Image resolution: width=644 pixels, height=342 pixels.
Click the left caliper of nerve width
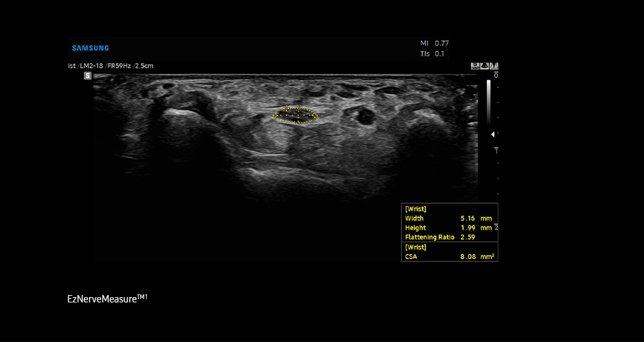click(x=275, y=115)
